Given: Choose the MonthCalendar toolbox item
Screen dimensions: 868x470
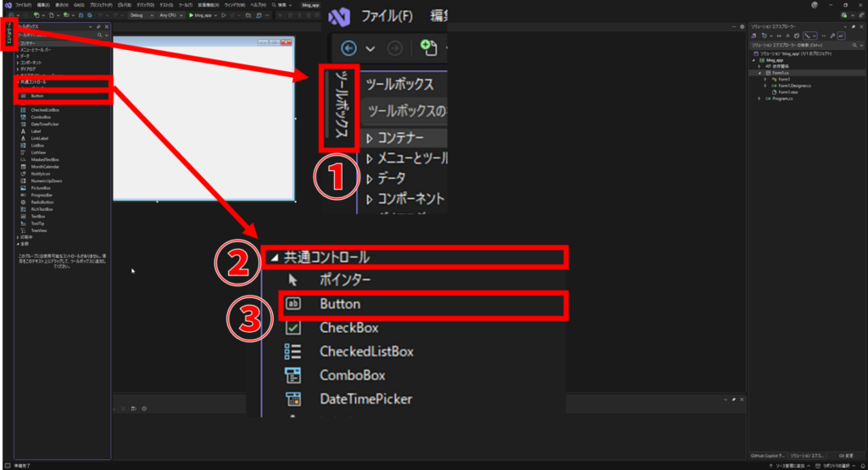Looking at the screenshot, I should tap(45, 167).
